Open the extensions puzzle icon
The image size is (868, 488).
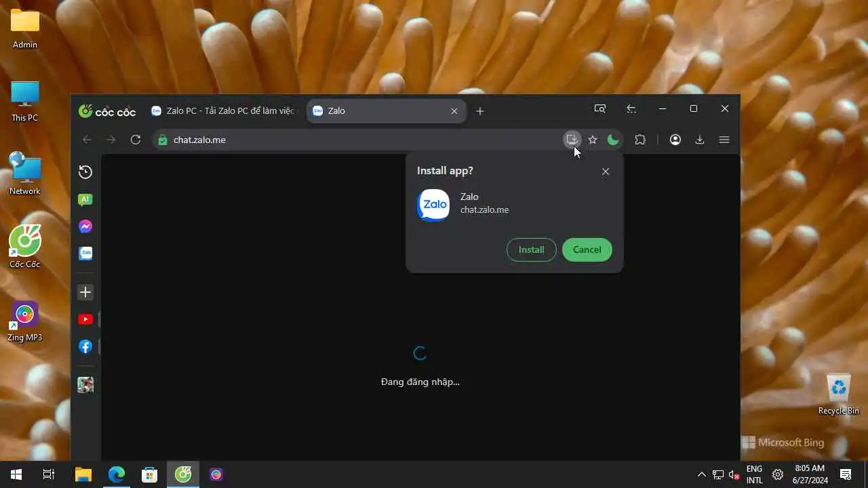click(x=640, y=140)
